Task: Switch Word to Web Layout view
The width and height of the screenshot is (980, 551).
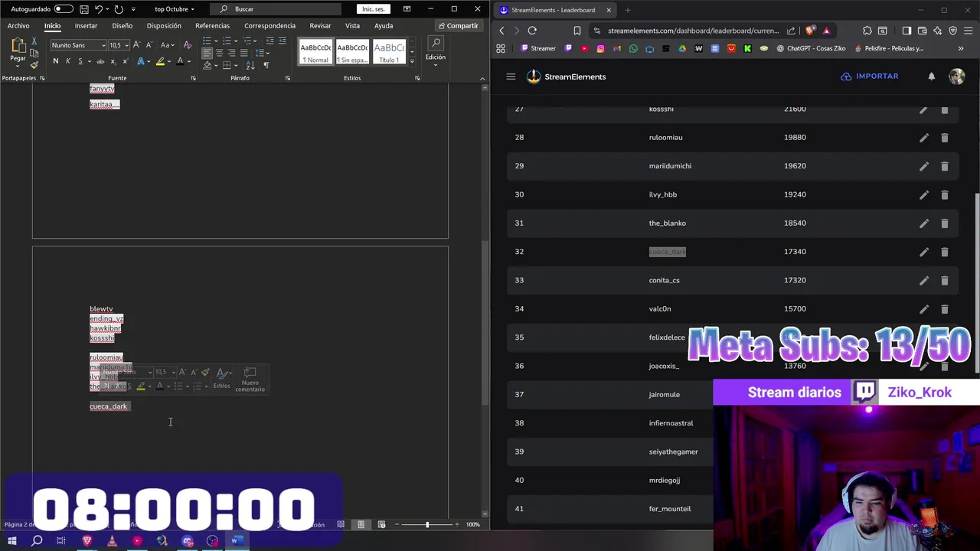Action: pyautogui.click(x=381, y=524)
